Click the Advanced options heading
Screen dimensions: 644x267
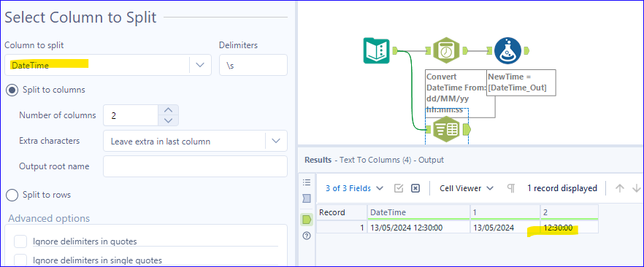point(49,218)
